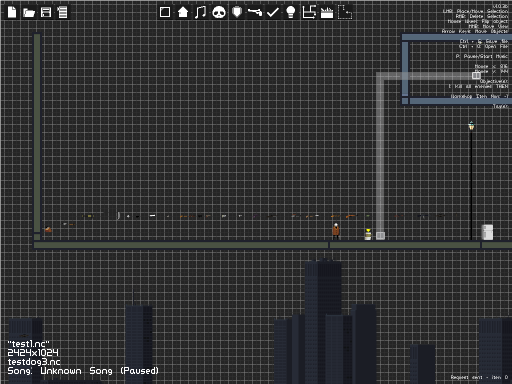Select the panda face enemy icon
Screen dimensions: 512x384
click(219, 13)
